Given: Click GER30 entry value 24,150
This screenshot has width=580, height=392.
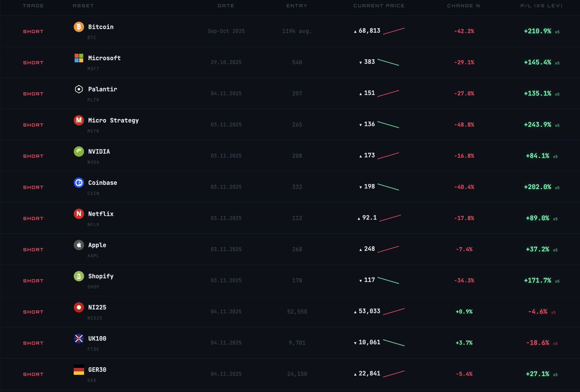Looking at the screenshot, I should 297,374.
